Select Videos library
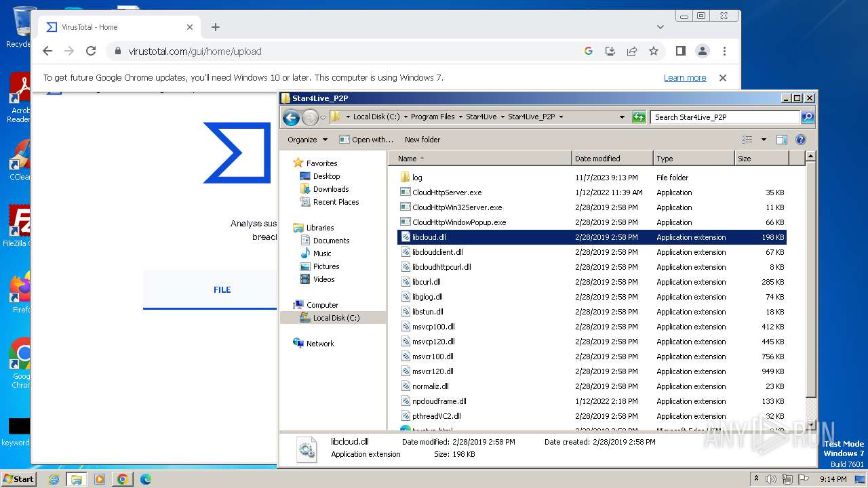This screenshot has width=868, height=488. [x=323, y=279]
